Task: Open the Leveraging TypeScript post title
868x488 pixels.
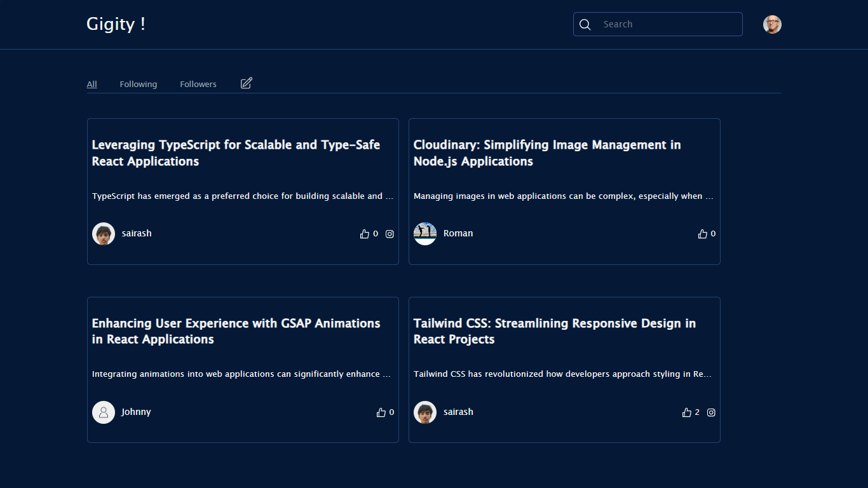Action: (x=236, y=153)
